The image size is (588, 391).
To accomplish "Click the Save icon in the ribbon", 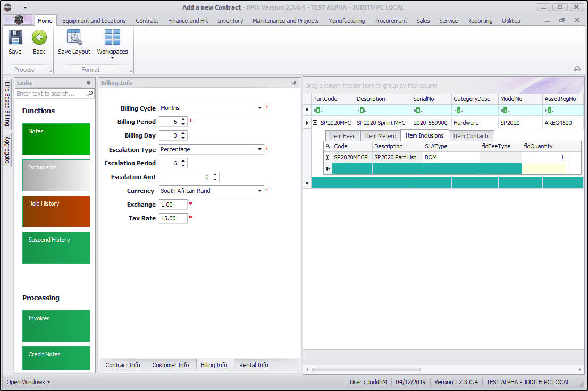I will pos(15,38).
